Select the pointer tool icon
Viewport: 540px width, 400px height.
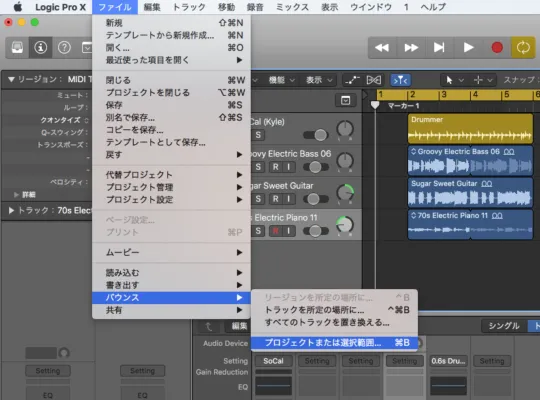tap(449, 80)
